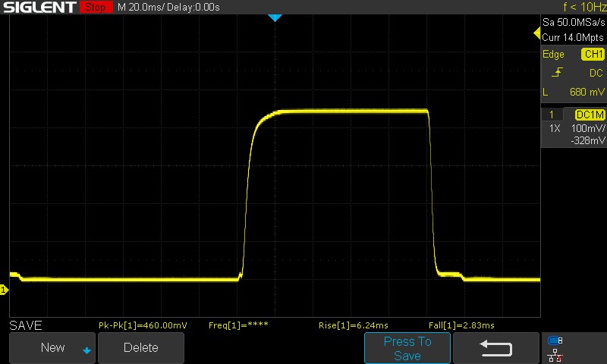The height and width of the screenshot is (364, 607).
Task: Toggle the DC1M coupling badge
Action: (590, 115)
